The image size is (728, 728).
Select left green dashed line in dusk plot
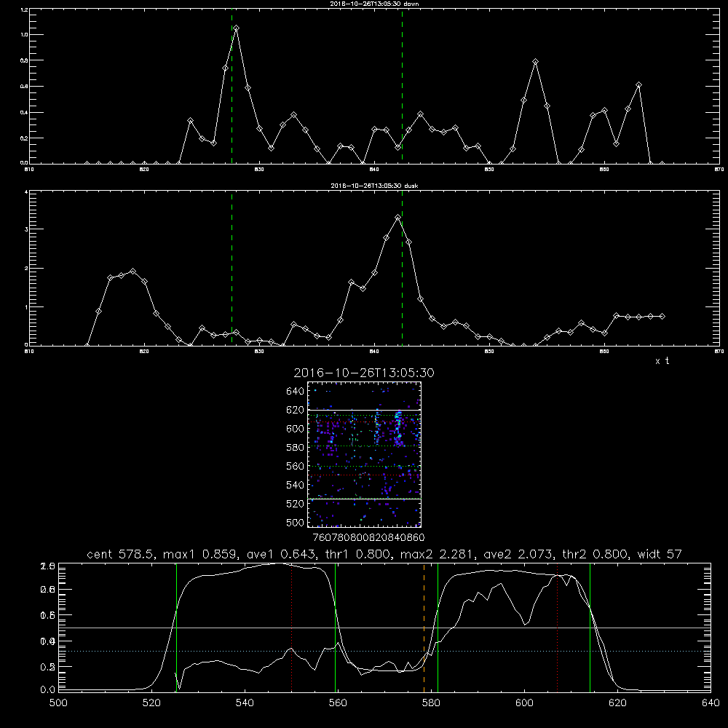tap(232, 269)
